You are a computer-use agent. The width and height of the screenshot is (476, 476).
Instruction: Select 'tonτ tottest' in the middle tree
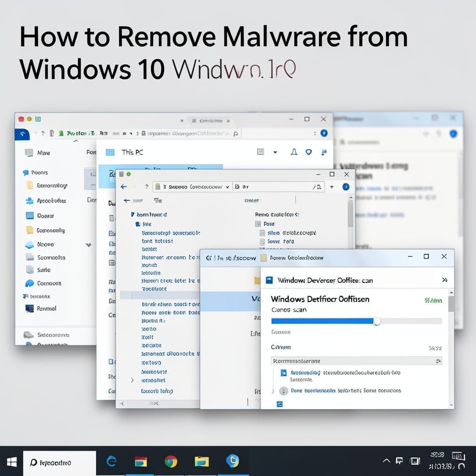(x=157, y=241)
